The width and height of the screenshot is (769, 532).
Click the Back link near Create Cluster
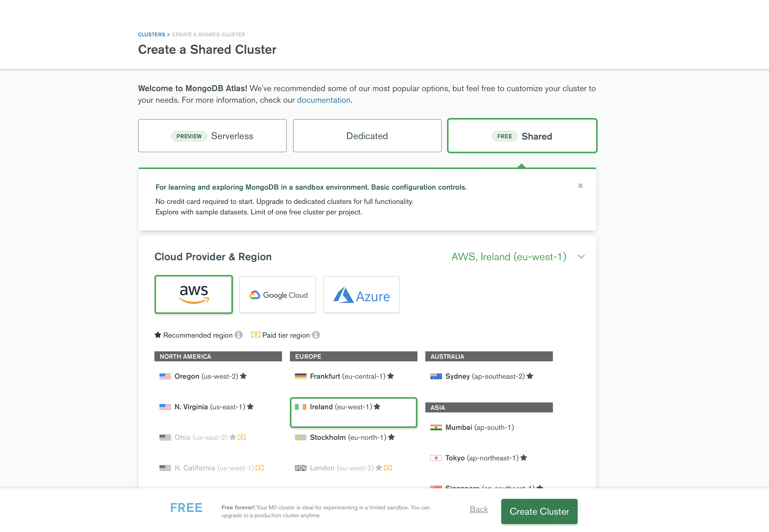[x=479, y=509]
